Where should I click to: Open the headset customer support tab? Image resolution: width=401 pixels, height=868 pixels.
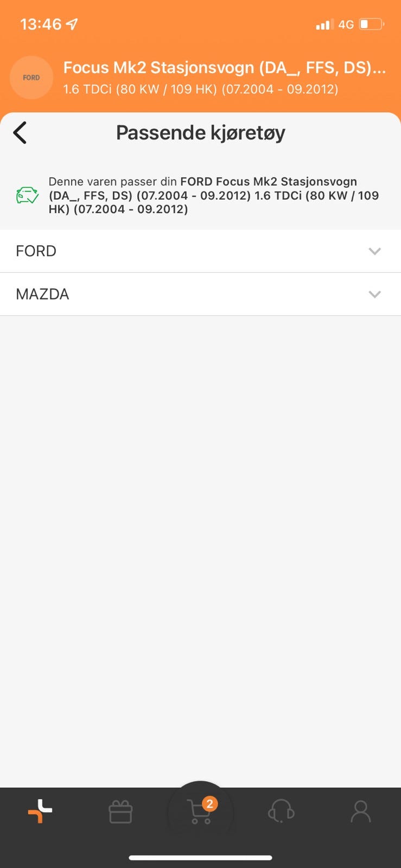click(x=281, y=812)
